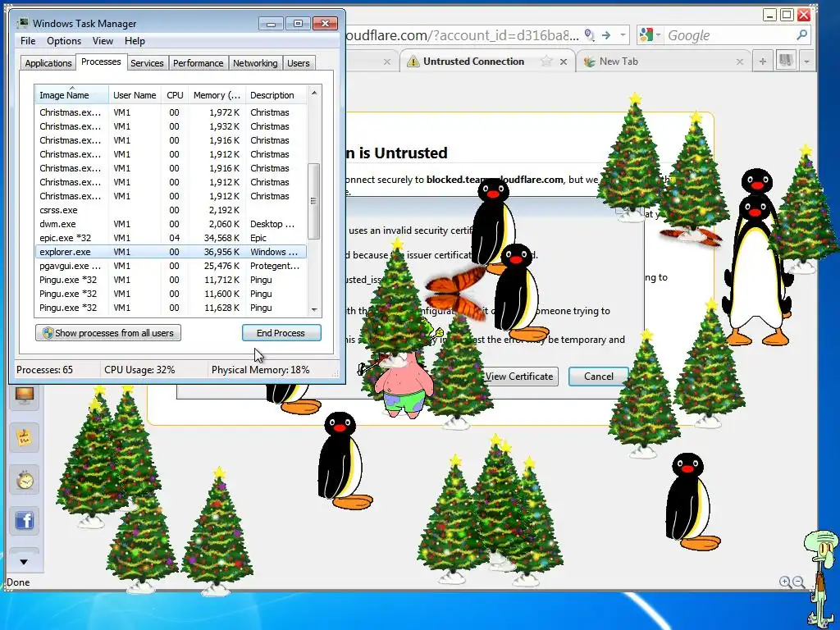The width and height of the screenshot is (840, 630).
Task: Switch to the Networking tab
Action: 255,63
